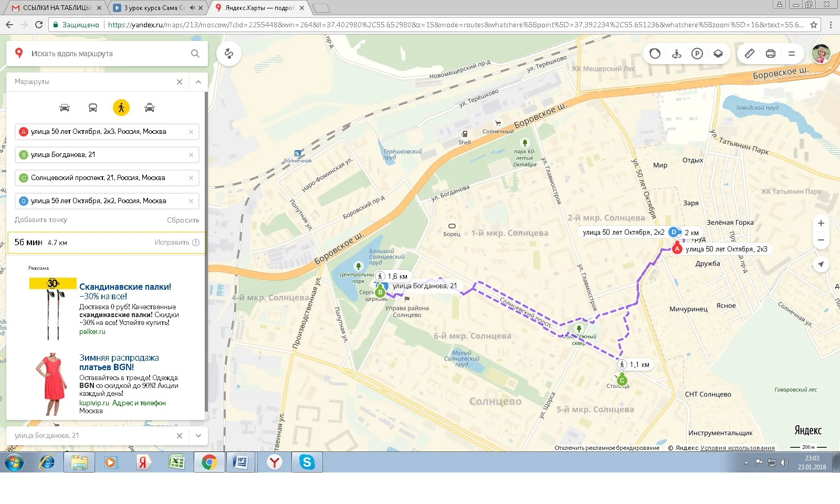840x504 pixels.
Task: Close the 'улица Богданова, 21' bottom card
Action: pos(180,436)
